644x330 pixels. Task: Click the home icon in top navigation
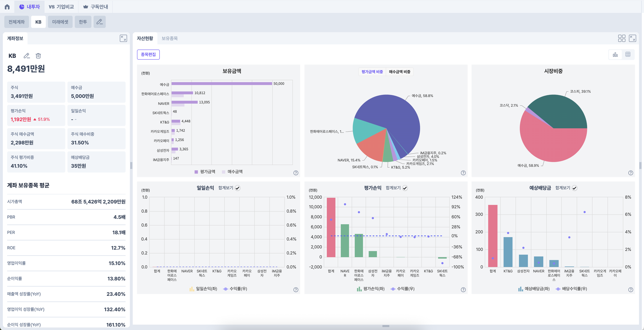click(7, 7)
